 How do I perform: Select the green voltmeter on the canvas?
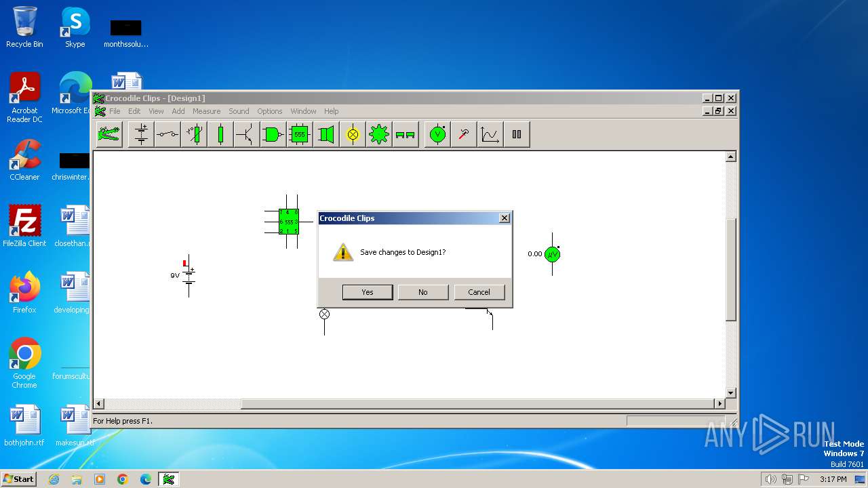click(x=552, y=254)
